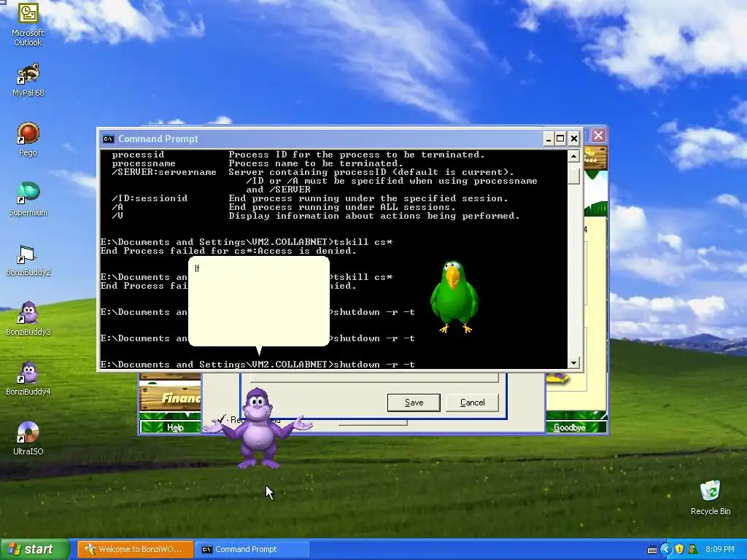
Task: Click the green Peedy parrot character
Action: pyautogui.click(x=454, y=296)
